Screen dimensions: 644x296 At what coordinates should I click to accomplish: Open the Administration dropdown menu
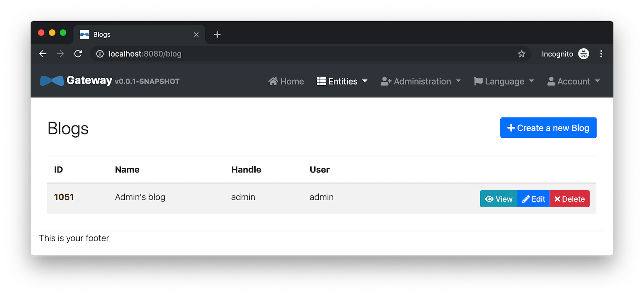[421, 81]
